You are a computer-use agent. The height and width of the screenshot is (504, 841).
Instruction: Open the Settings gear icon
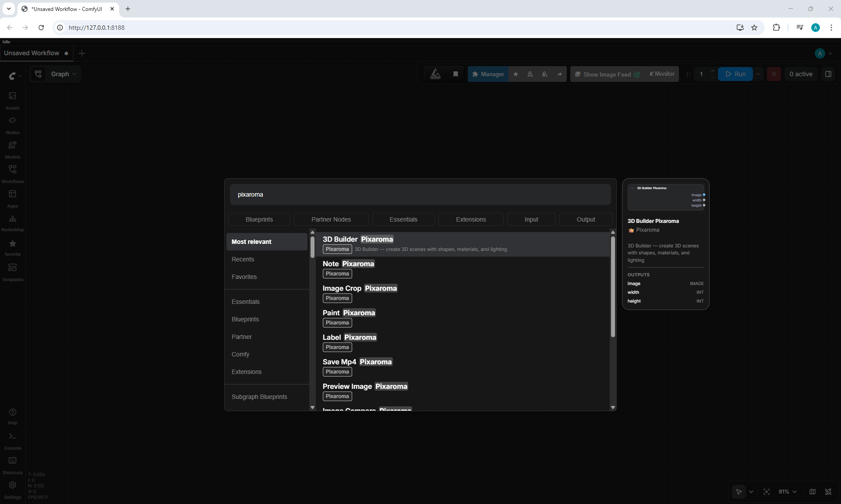point(12,490)
